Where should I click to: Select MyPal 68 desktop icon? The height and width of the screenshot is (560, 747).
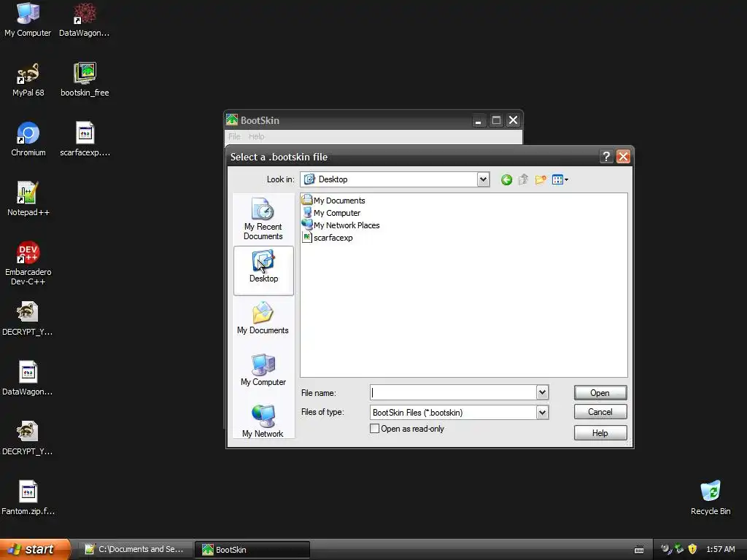(28, 79)
